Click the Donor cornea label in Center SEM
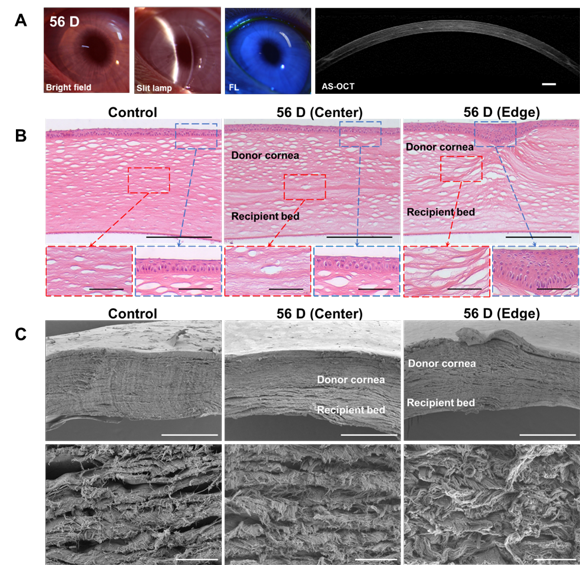This screenshot has width=580, height=565. (351, 380)
